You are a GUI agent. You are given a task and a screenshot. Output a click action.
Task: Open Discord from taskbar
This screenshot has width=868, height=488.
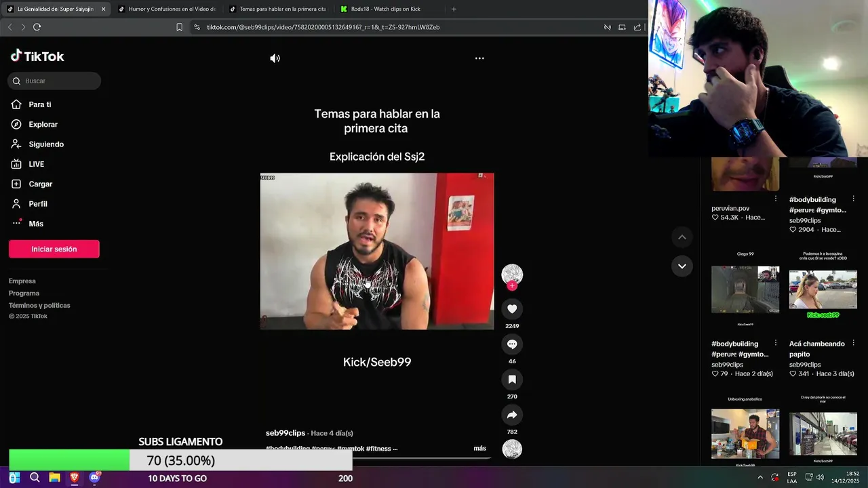pos(94,478)
